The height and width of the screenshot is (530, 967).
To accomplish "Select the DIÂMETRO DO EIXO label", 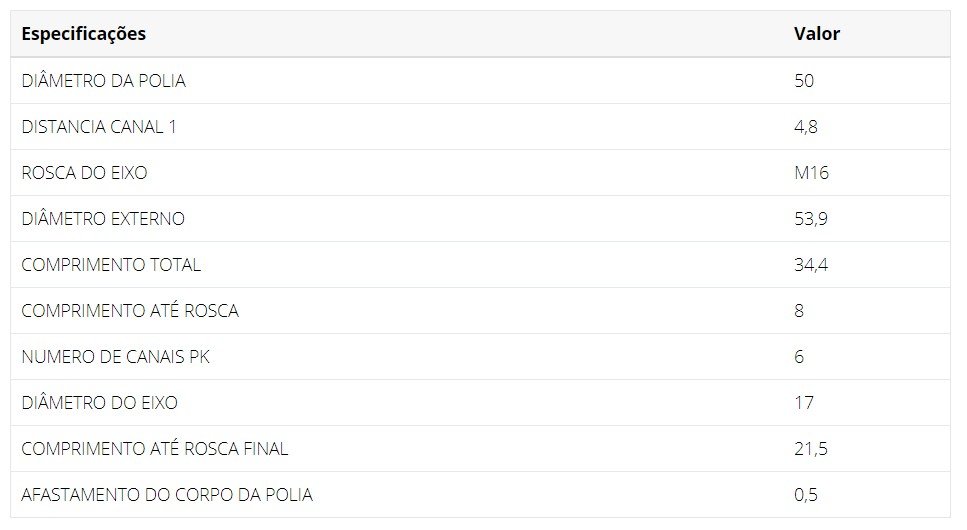I will [x=99, y=403].
